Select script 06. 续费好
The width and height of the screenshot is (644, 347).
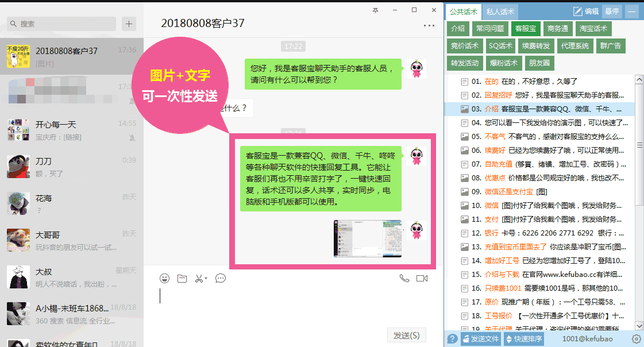pyautogui.click(x=539, y=151)
